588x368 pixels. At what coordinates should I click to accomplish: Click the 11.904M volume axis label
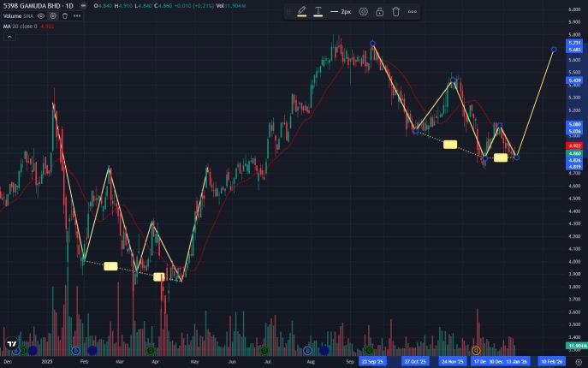(577, 346)
